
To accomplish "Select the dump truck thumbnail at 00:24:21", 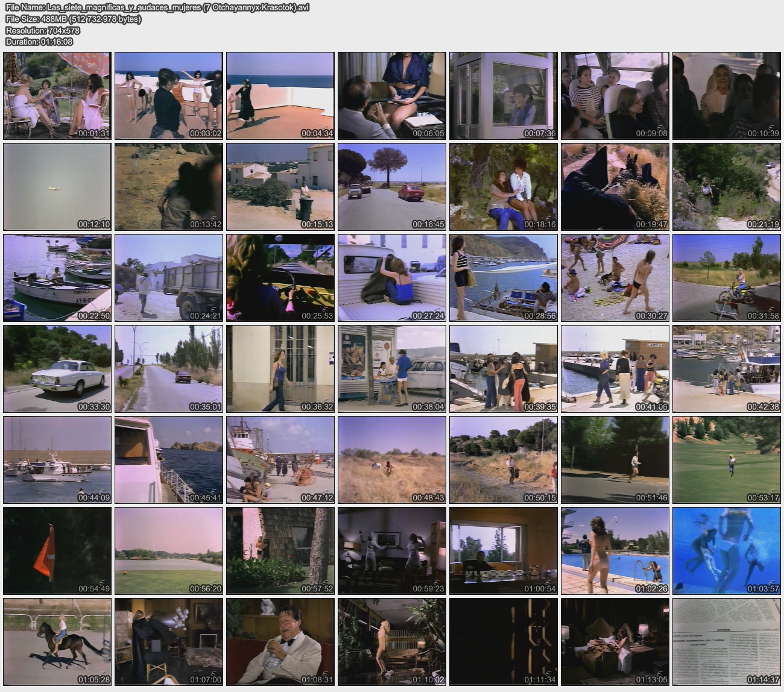I will (x=169, y=278).
